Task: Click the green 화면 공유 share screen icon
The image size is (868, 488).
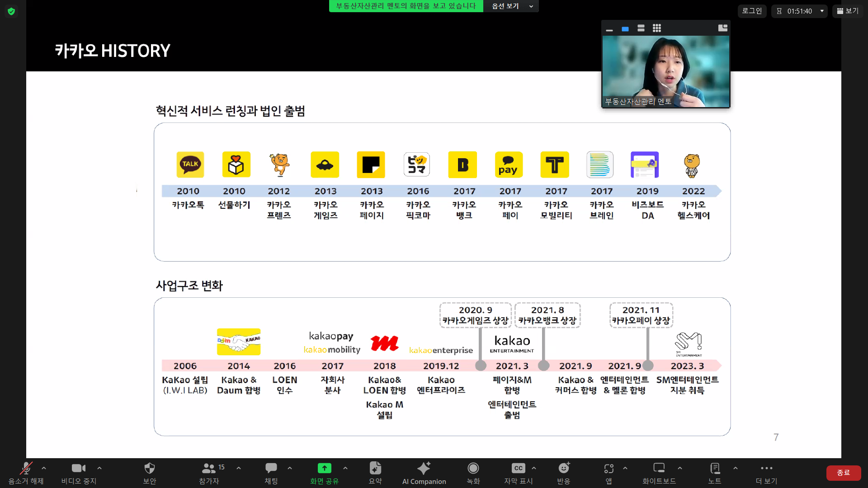Action: (324, 468)
